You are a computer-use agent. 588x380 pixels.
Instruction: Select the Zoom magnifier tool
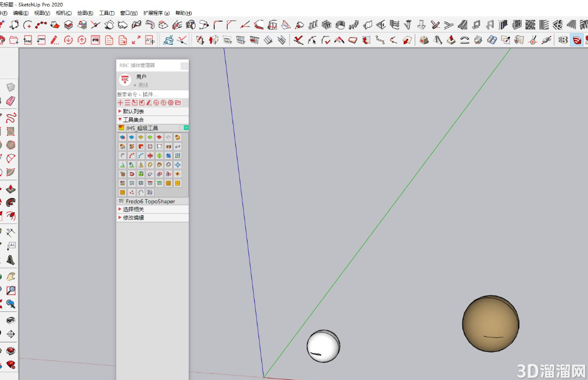pyautogui.click(x=11, y=290)
